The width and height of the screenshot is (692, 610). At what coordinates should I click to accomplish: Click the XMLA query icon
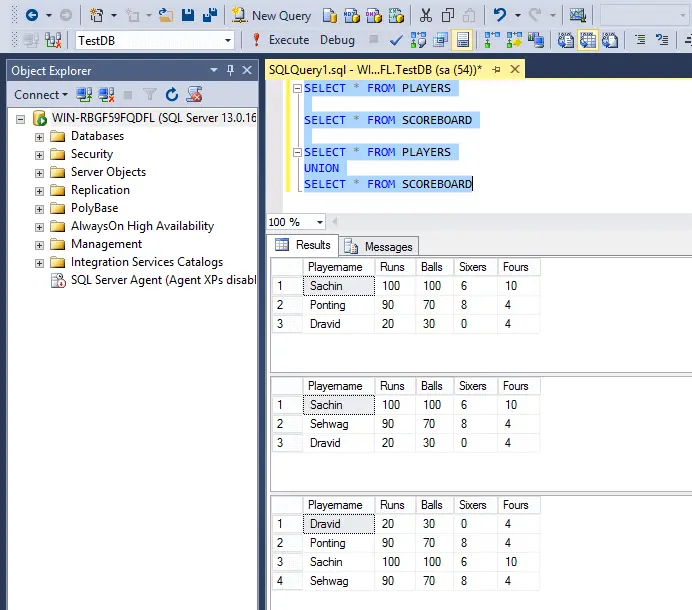click(396, 16)
